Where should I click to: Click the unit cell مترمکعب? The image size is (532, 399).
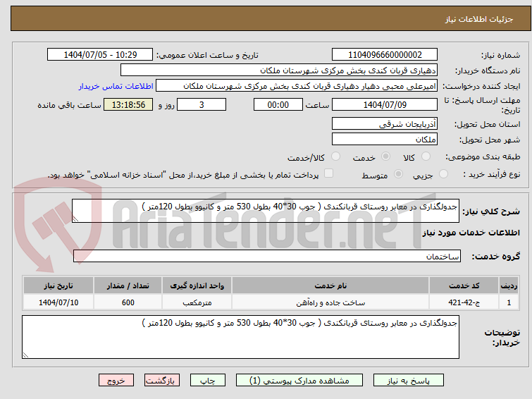(197, 302)
